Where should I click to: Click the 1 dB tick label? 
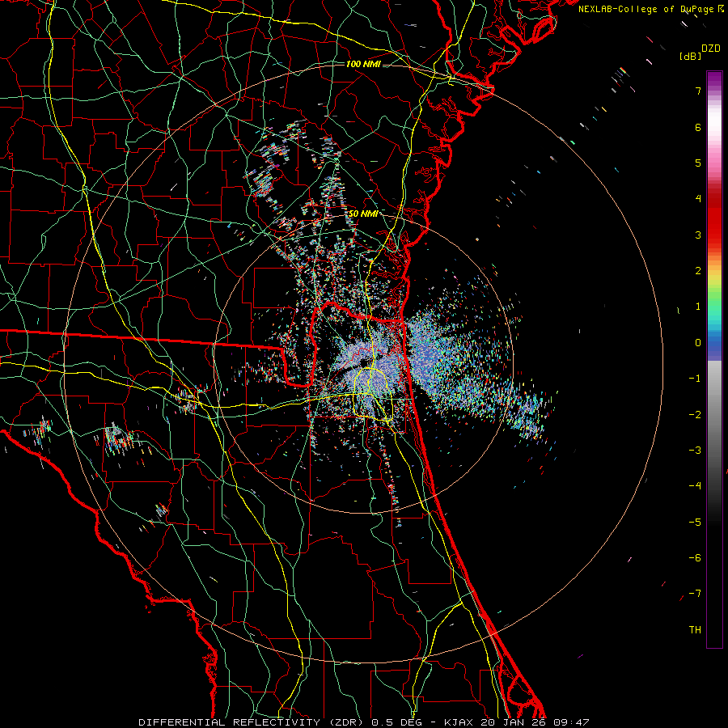point(698,307)
